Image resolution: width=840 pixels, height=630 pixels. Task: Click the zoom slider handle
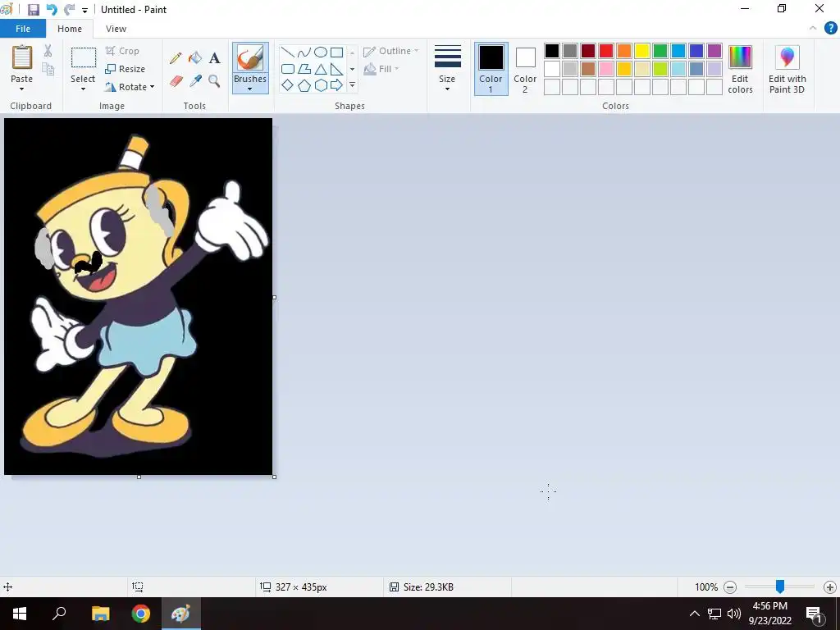click(x=780, y=587)
